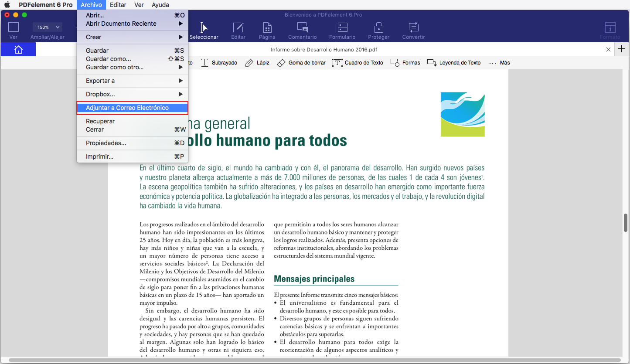Expand the Guardar como otro submenu
This screenshot has height=364, width=630.
click(x=133, y=67)
